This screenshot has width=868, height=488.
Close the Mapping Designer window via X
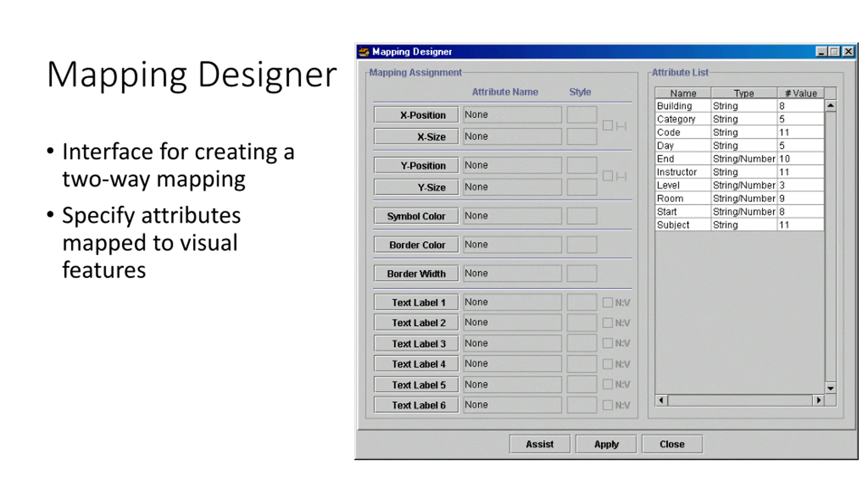coord(849,52)
